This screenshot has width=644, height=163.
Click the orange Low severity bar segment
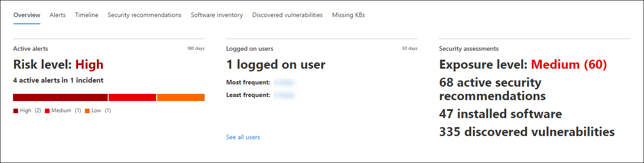[181, 97]
